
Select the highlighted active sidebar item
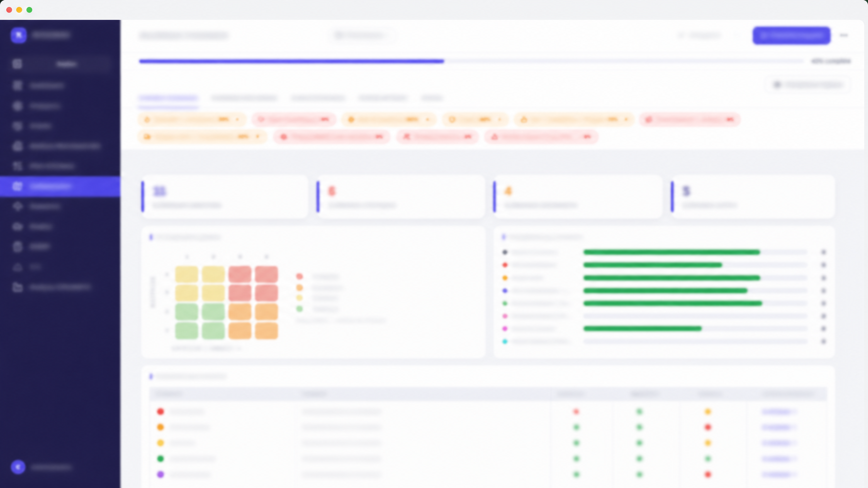pos(60,186)
